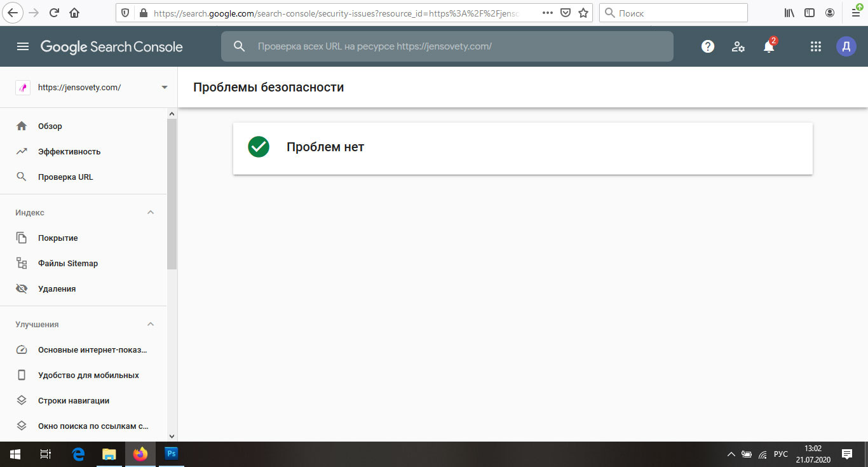The width and height of the screenshot is (868, 467).
Task: Open the hamburger main menu
Action: click(23, 46)
